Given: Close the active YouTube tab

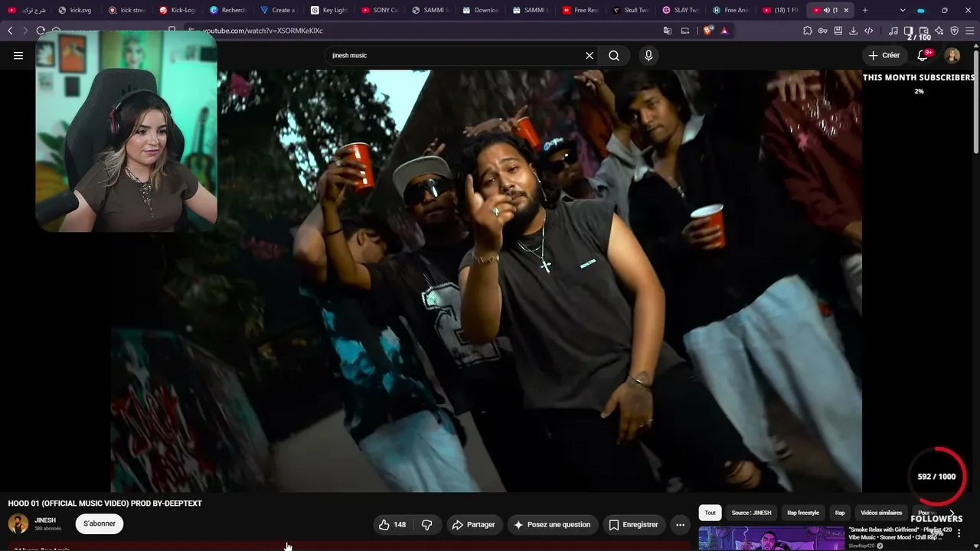Looking at the screenshot, I should tap(846, 10).
